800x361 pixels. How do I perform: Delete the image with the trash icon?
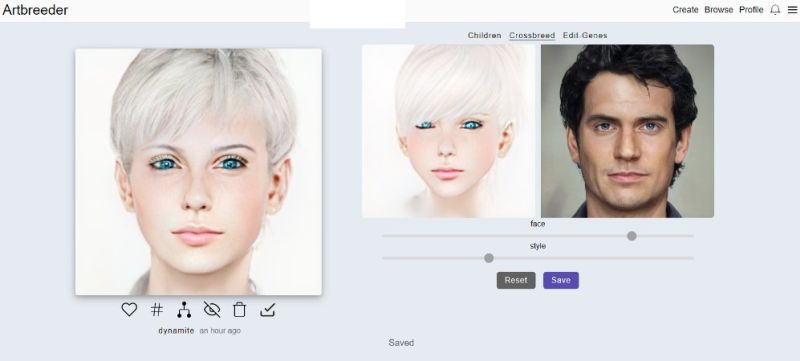tap(239, 309)
